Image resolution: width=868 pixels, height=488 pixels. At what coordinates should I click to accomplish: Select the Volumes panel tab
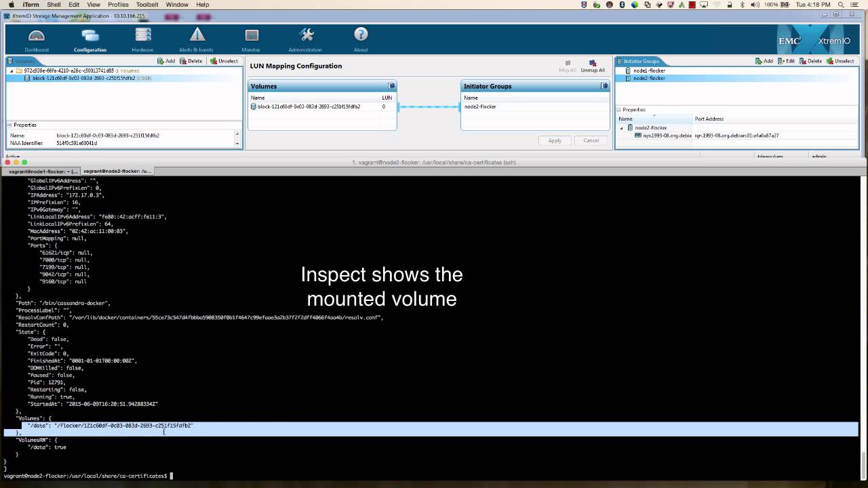click(26, 61)
